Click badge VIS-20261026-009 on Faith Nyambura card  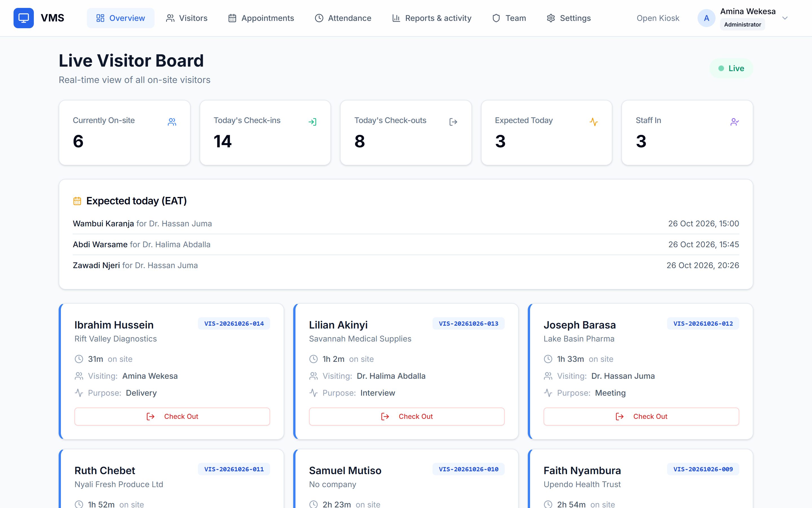point(703,469)
